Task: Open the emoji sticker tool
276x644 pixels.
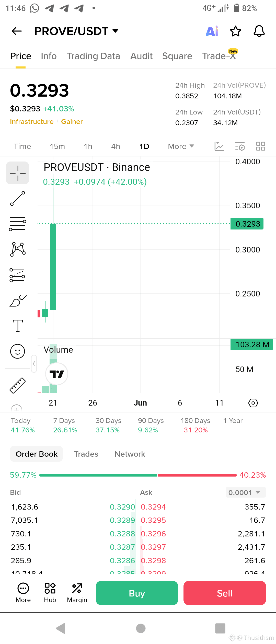Action: point(18,351)
